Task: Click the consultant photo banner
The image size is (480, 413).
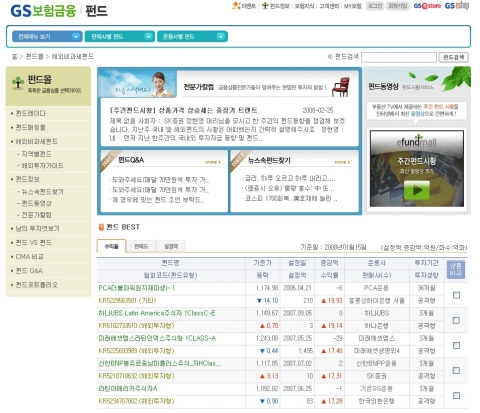Action: click(x=137, y=84)
